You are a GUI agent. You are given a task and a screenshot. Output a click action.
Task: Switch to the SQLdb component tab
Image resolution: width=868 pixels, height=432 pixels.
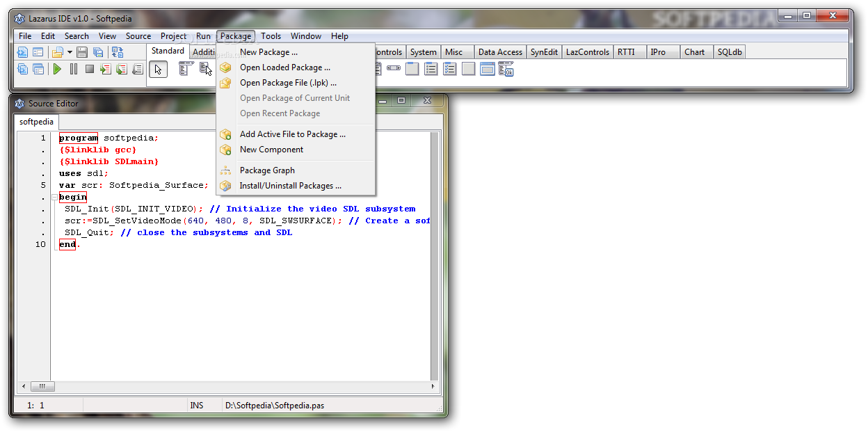coord(730,52)
